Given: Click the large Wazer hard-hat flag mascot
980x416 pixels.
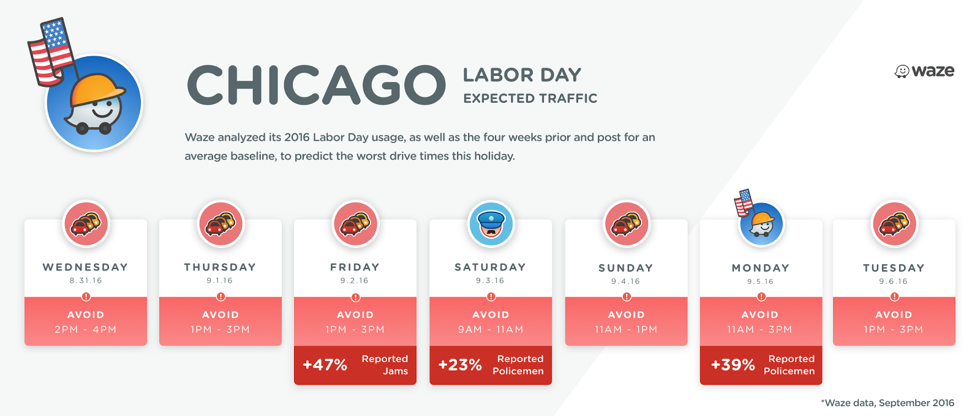Looking at the screenshot, I should pyautogui.click(x=86, y=86).
